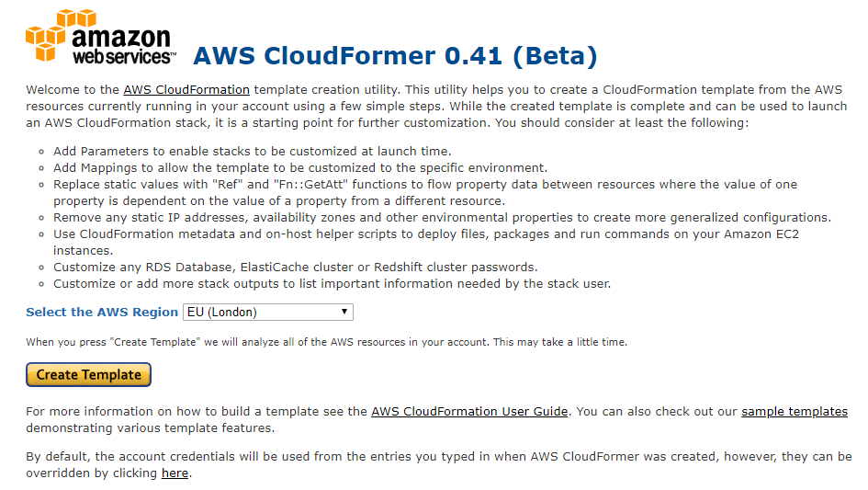
Task: Click the 'When you press Create Template' note
Action: pyautogui.click(x=327, y=342)
